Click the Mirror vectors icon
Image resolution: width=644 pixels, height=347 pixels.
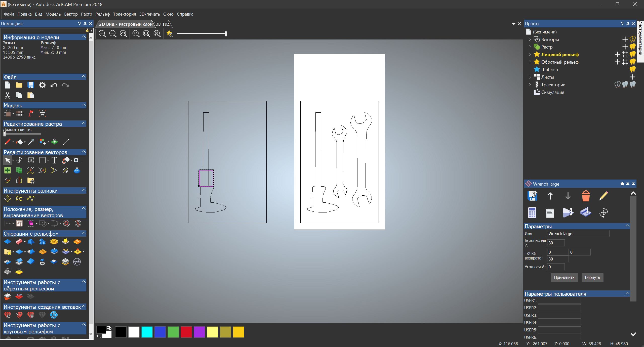19,180
